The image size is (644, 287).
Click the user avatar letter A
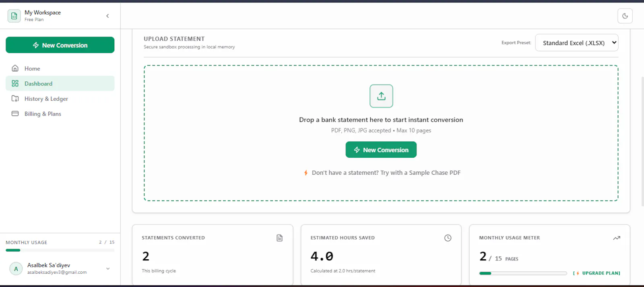pyautogui.click(x=16, y=268)
